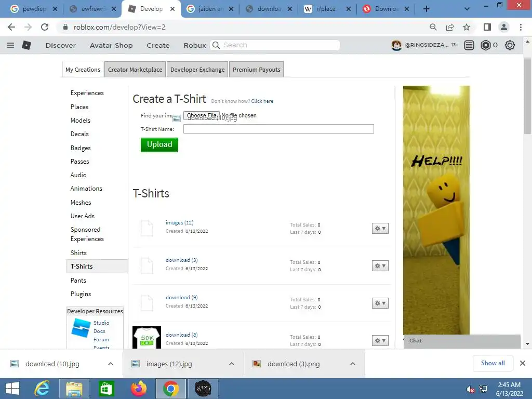Open a new tab with the plus icon
This screenshot has width=532, height=399.
[x=427, y=9]
